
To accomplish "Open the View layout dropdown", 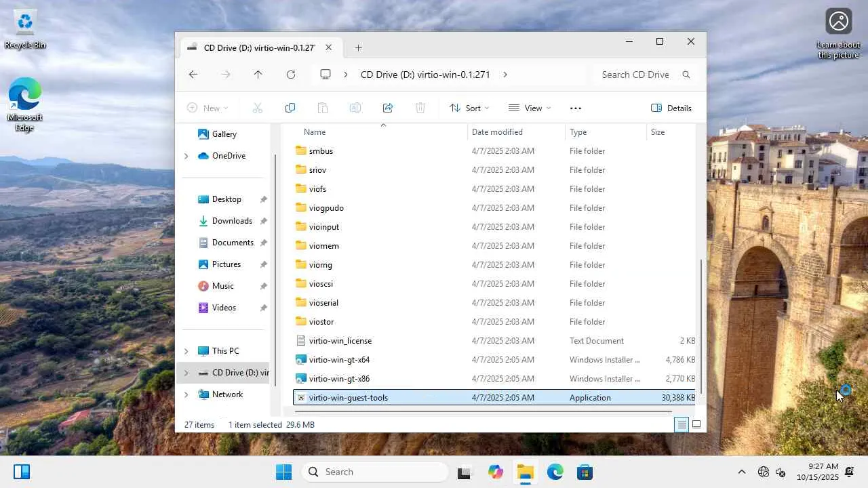I will tap(530, 108).
